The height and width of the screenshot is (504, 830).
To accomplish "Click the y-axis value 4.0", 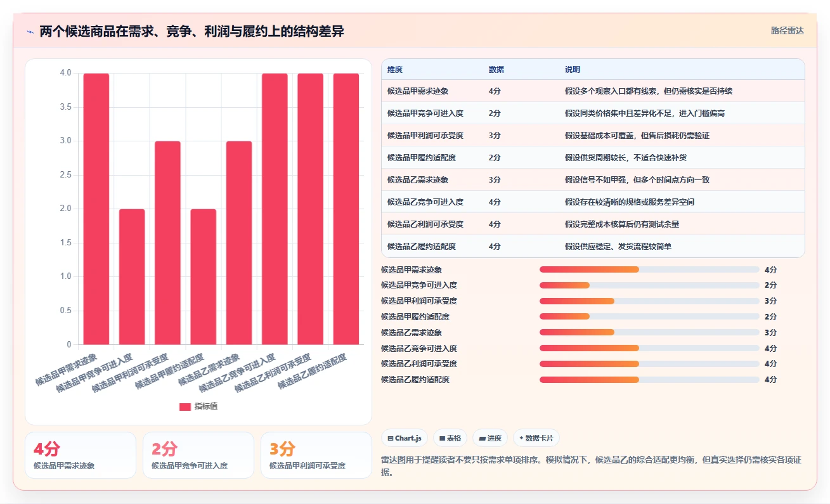I will click(x=66, y=73).
